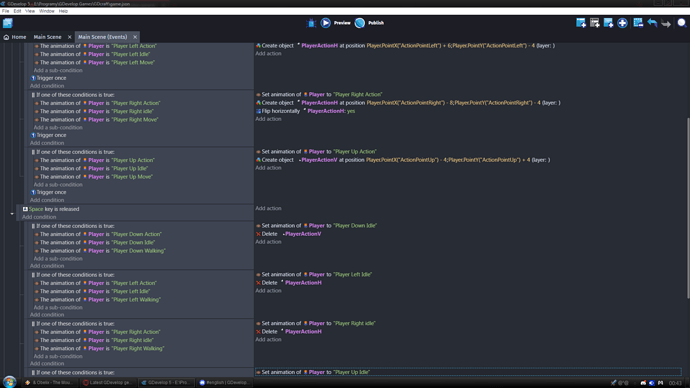Select Set animation to Player Up Action

click(x=316, y=151)
